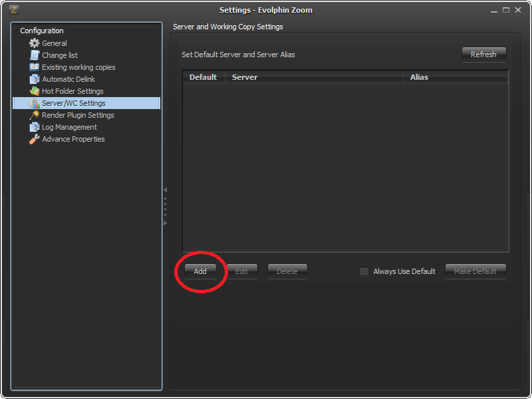
Task: Click the Add server button
Action: (200, 271)
